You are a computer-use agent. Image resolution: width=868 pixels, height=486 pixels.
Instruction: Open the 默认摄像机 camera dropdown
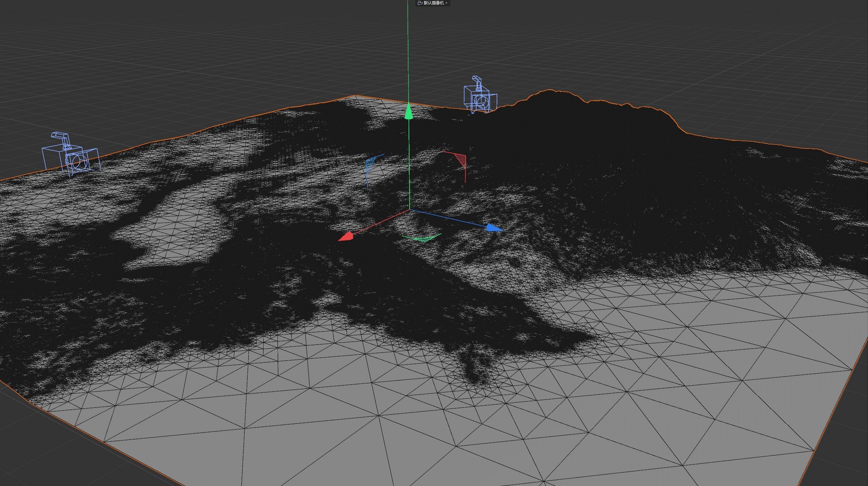pyautogui.click(x=433, y=3)
